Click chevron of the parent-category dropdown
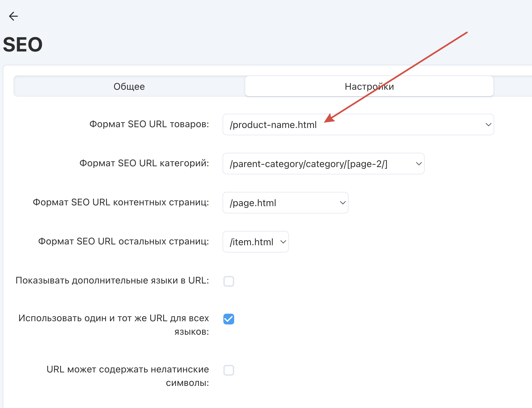Image resolution: width=532 pixels, height=408 pixels. click(x=418, y=164)
